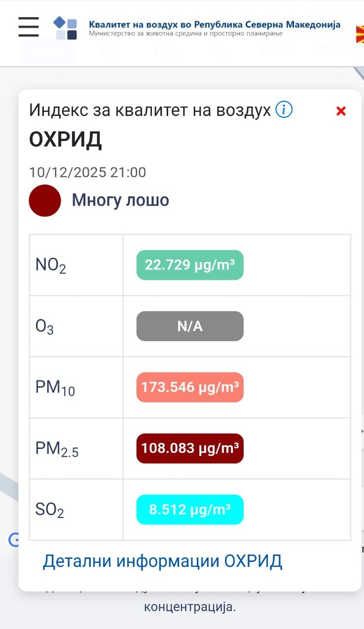Click the dark red PM2.5 108.083 value badge
The image size is (364, 629).
pos(190,448)
